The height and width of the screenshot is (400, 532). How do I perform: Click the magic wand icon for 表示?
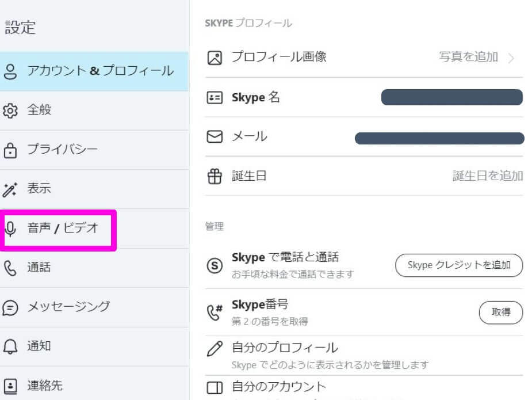(10, 189)
